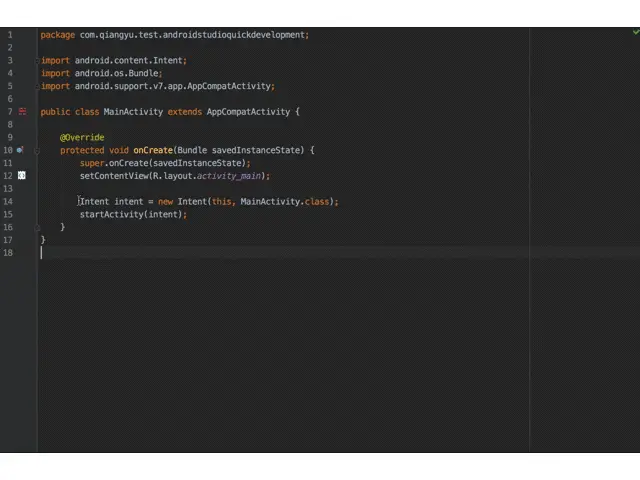The height and width of the screenshot is (480, 640).
Task: Click the onCreate method name on line 10
Action: point(153,150)
